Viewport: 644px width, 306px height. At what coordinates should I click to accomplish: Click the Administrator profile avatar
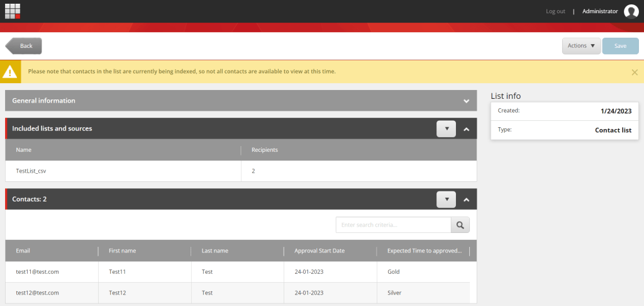click(x=631, y=11)
